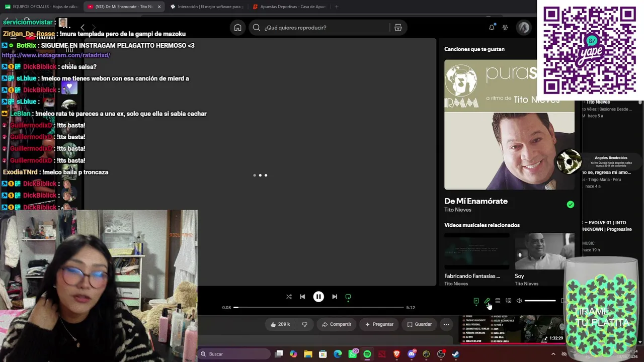Remove 'De Mí Enamórate' from liked songs
The image size is (644, 362).
click(570, 205)
